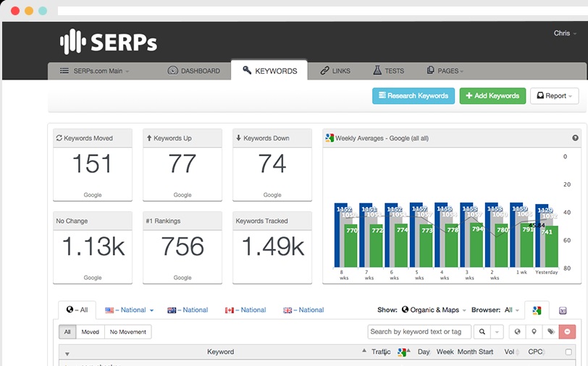The image size is (588, 366).
Task: Sort by the Keyword column
Action: 220,352
